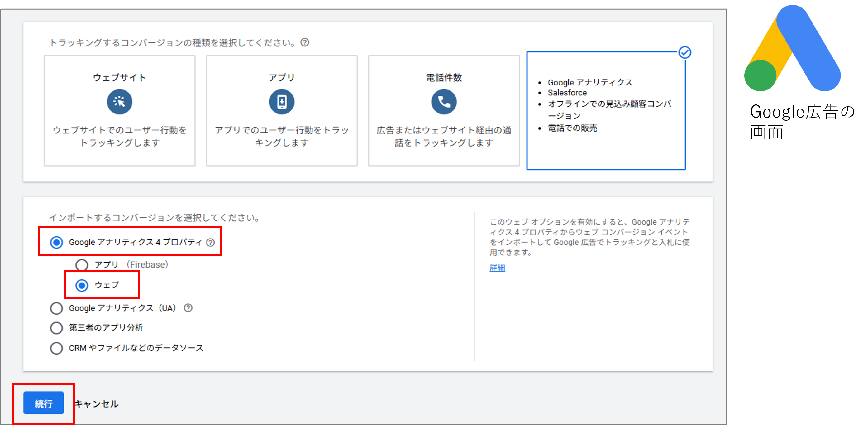
Task: Click the '電話での販売' bullet text
Action: click(573, 128)
